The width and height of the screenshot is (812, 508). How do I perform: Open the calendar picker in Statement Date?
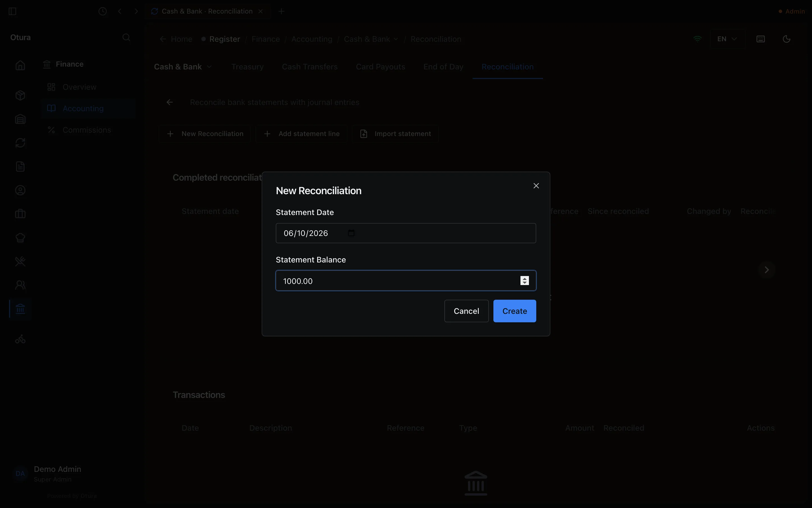click(351, 233)
